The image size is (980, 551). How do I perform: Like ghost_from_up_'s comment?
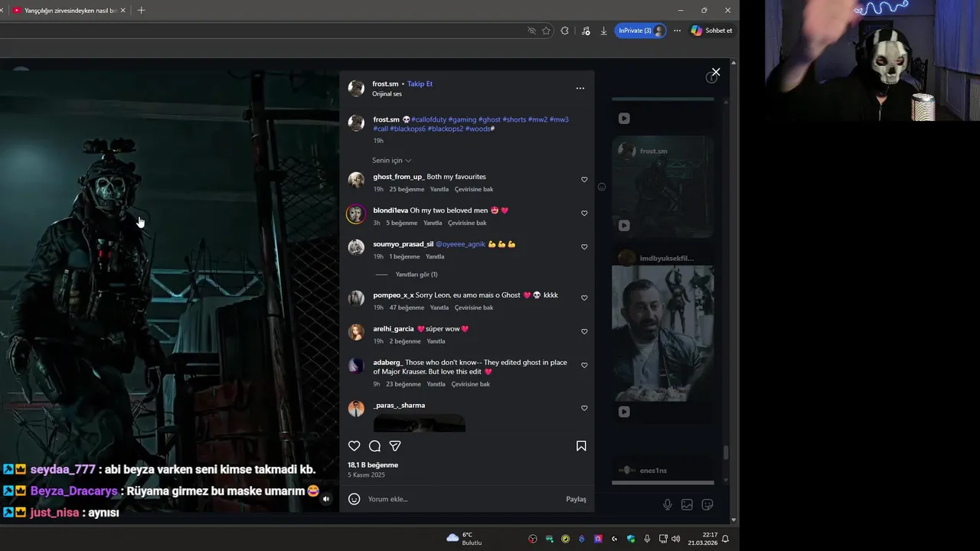[584, 180]
